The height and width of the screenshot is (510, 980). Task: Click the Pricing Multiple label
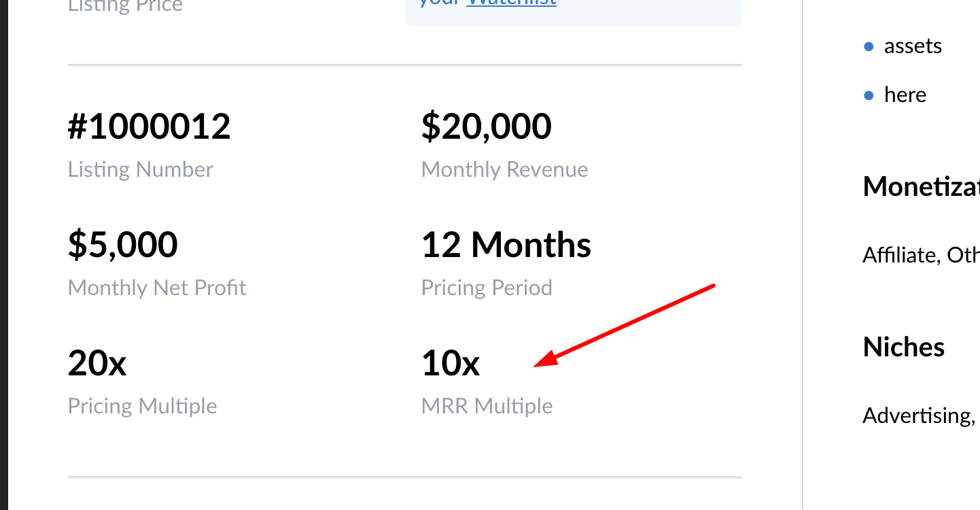pos(143,406)
